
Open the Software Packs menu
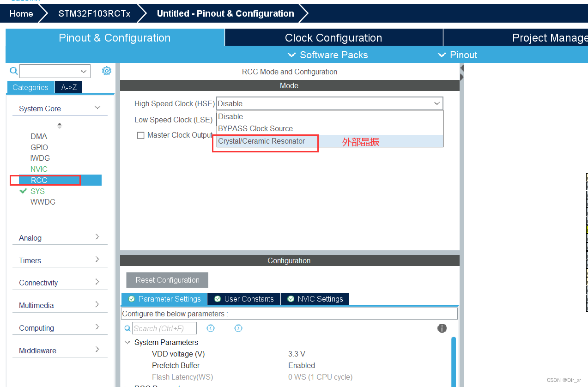click(328, 55)
